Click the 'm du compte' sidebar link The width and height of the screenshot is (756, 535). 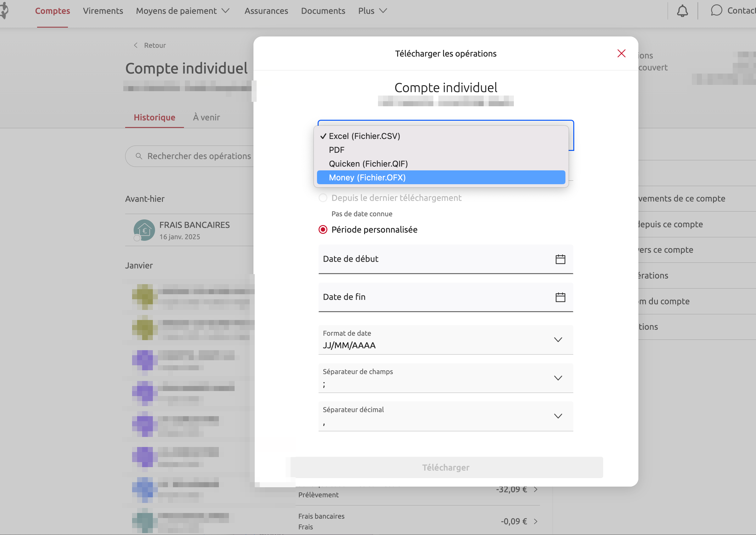point(664,301)
